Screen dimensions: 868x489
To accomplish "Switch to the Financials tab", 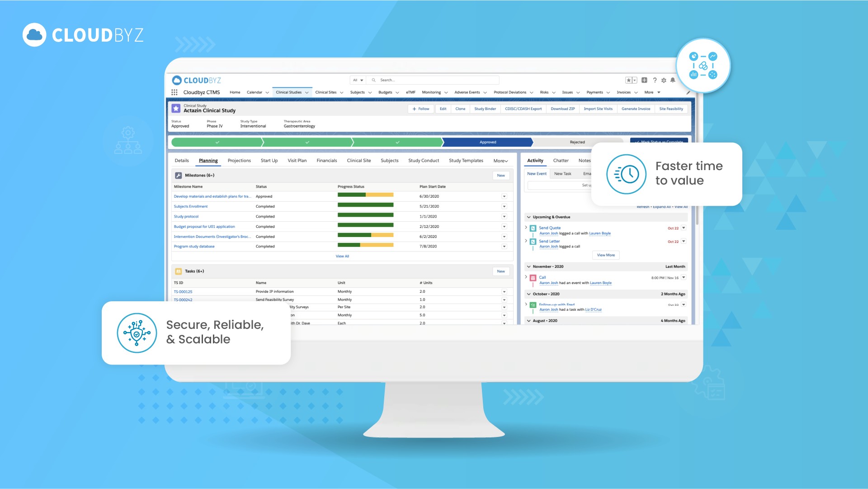I will tap(327, 161).
